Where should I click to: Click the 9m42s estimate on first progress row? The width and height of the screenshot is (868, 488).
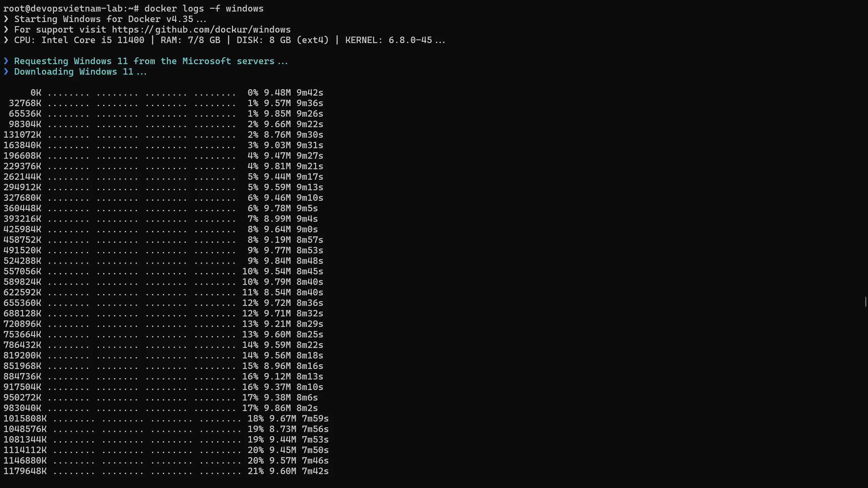[x=310, y=93]
